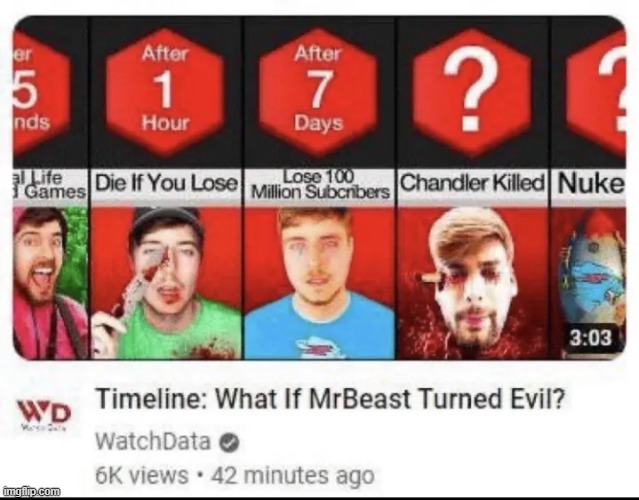
Task: Click the 'Chandler Killed' label
Action: 473,183
